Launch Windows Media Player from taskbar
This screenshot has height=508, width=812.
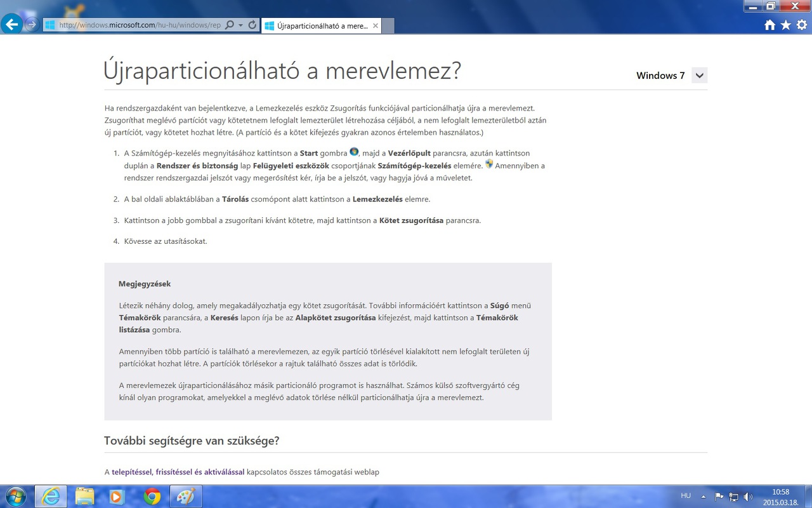pos(118,496)
